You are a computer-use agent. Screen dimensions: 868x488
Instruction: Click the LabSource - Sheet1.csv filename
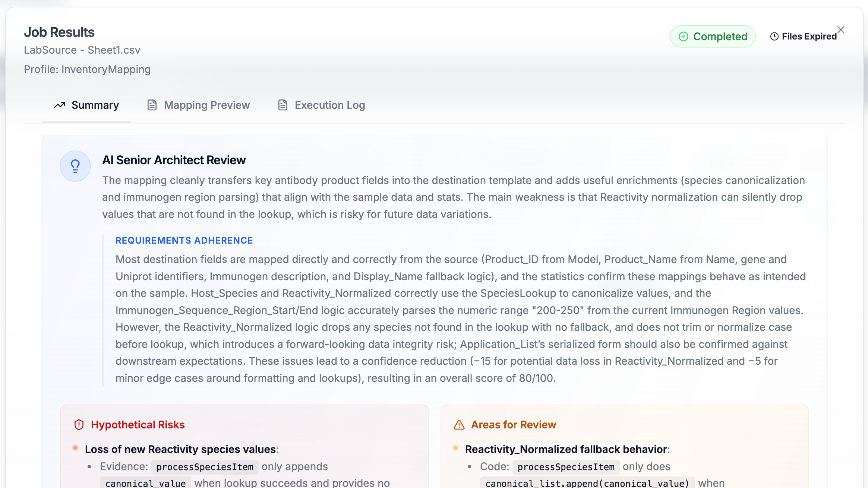82,50
